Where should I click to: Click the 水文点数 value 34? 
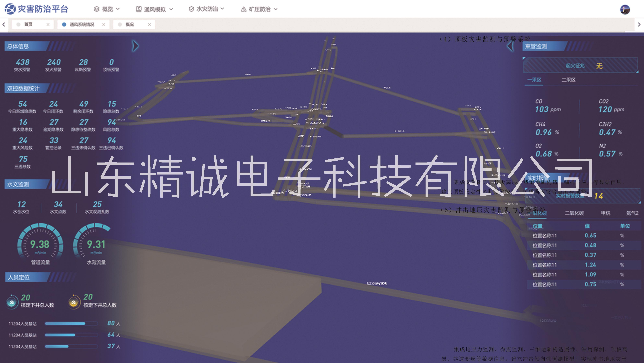coord(58,204)
